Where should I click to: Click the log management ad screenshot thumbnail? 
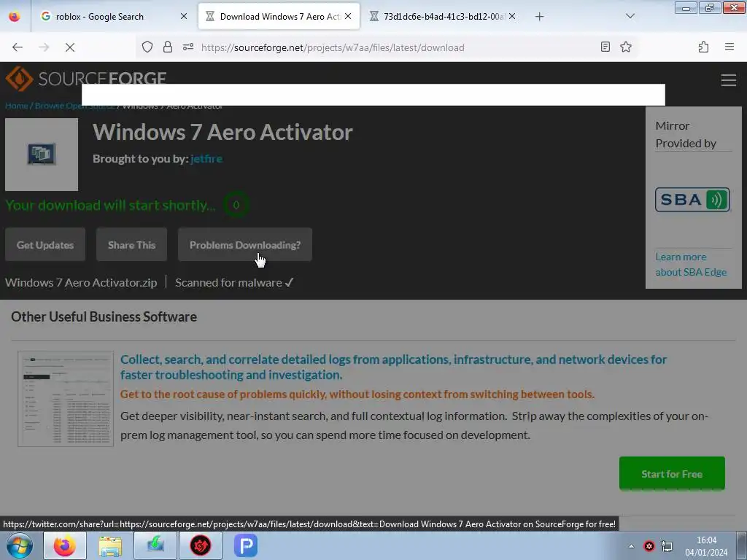(x=66, y=399)
